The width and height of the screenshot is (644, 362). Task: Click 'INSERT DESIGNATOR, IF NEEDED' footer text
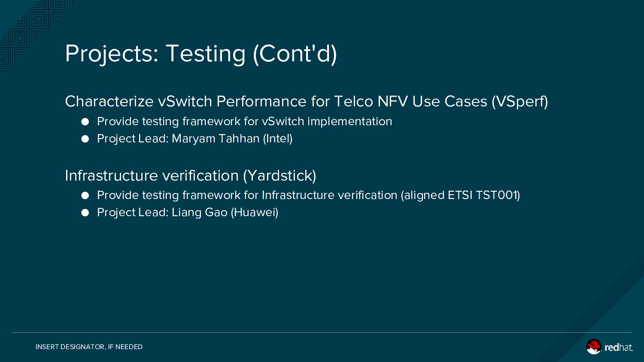pyautogui.click(x=89, y=347)
